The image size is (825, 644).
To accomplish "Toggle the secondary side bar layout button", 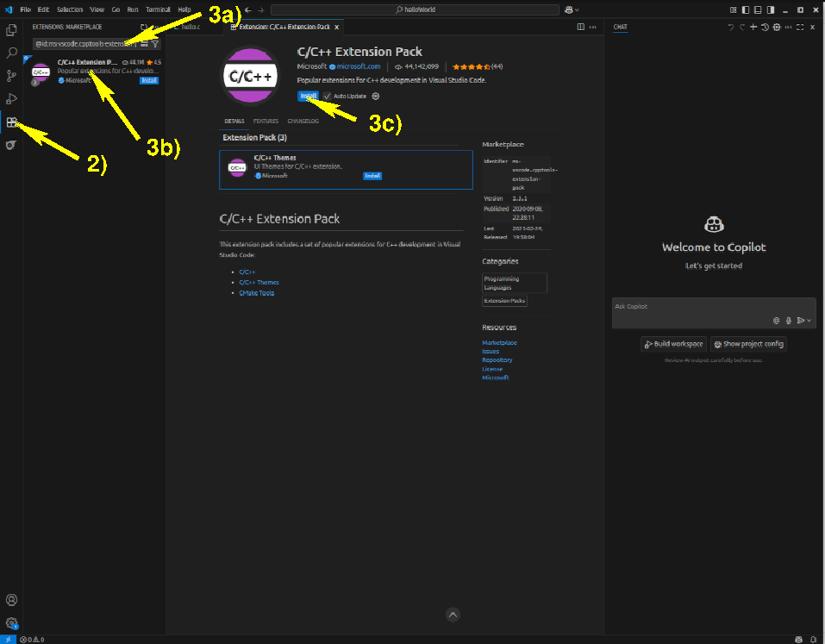I will point(771,9).
